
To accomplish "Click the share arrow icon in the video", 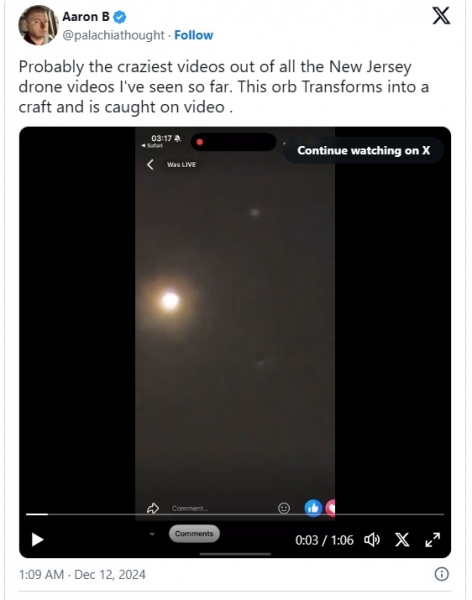I will pos(153,508).
